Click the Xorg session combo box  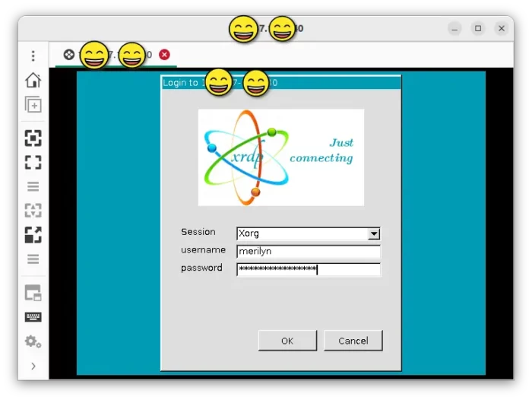(x=308, y=233)
